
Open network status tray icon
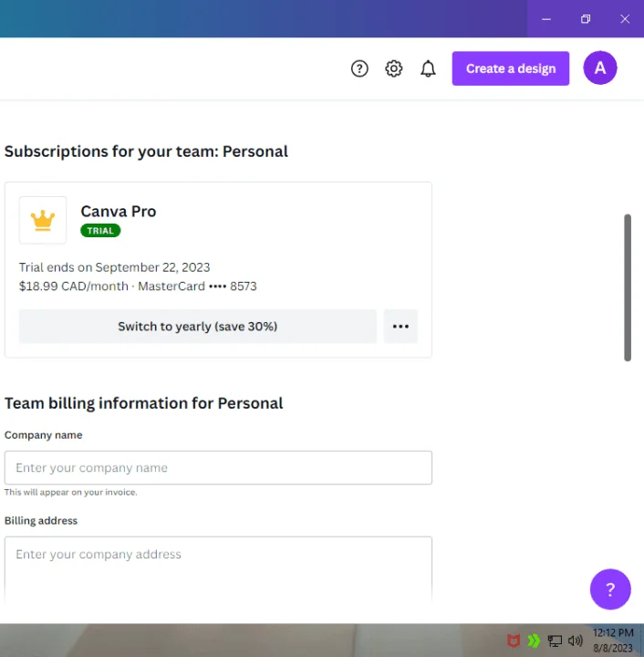pos(555,641)
